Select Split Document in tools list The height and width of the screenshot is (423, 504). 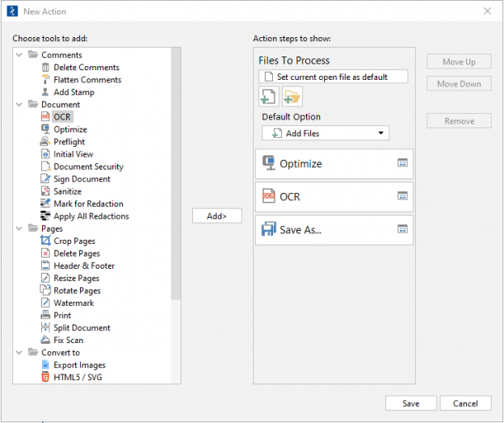(x=82, y=328)
